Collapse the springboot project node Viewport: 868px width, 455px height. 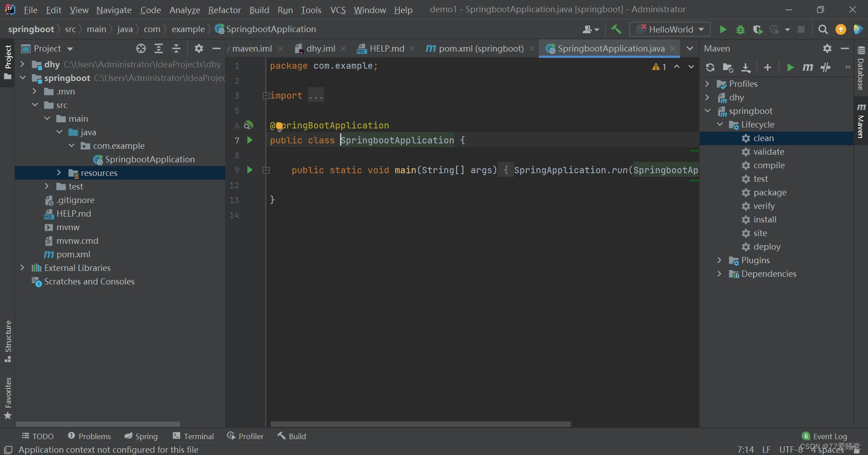pyautogui.click(x=23, y=78)
